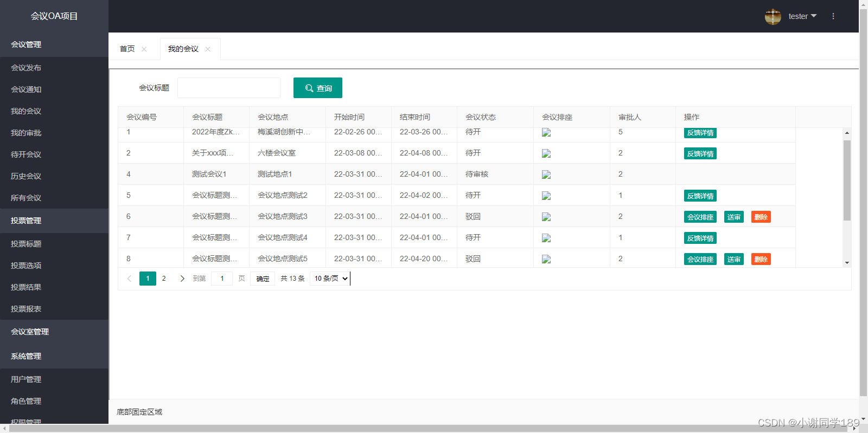
Task: Open 投票报表 in sidebar
Action: 54,309
